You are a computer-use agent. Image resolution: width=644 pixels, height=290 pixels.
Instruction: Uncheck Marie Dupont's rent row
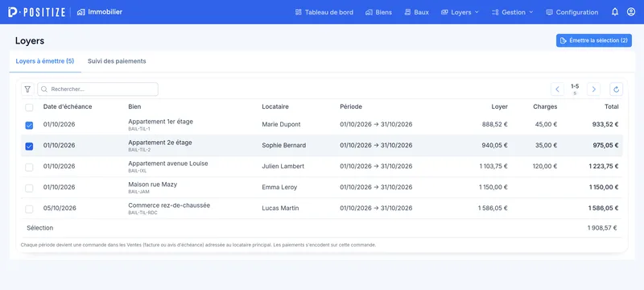pyautogui.click(x=29, y=126)
